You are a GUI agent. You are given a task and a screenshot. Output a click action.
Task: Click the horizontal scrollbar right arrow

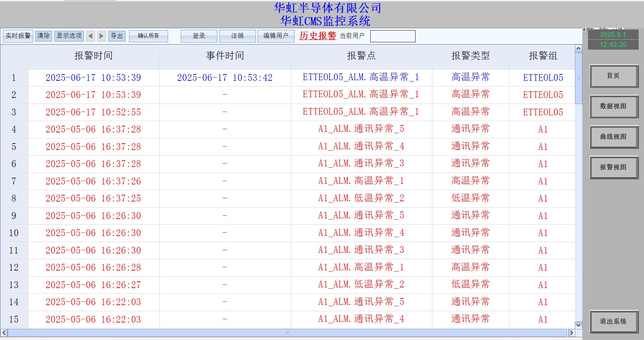[x=571, y=333]
